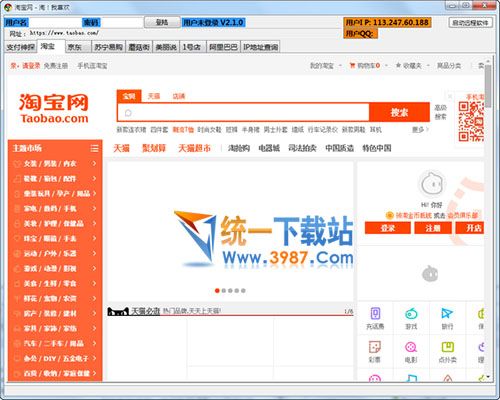This screenshot has width=500, height=400.
Task: Open the 游戏 game icon
Action: click(x=411, y=314)
